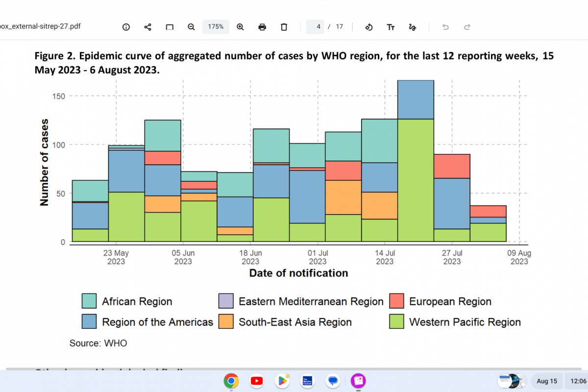Click the share icon in toolbar
The width and height of the screenshot is (588, 392).
pyautogui.click(x=147, y=27)
